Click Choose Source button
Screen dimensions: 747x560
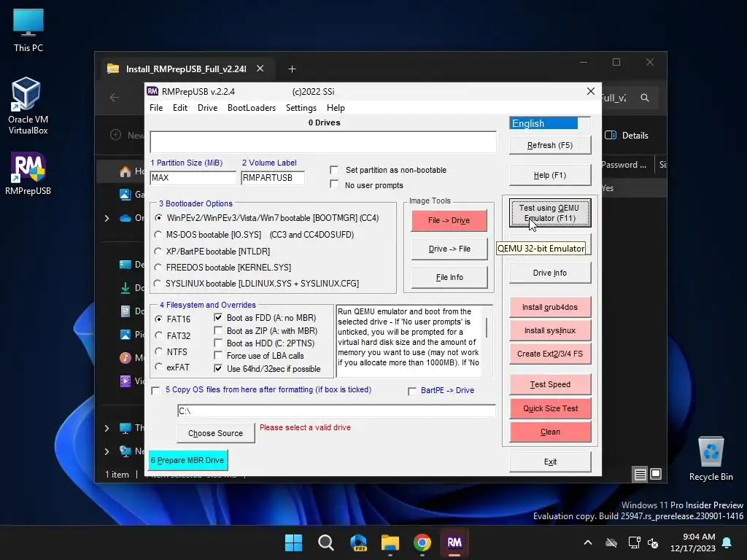(x=215, y=433)
